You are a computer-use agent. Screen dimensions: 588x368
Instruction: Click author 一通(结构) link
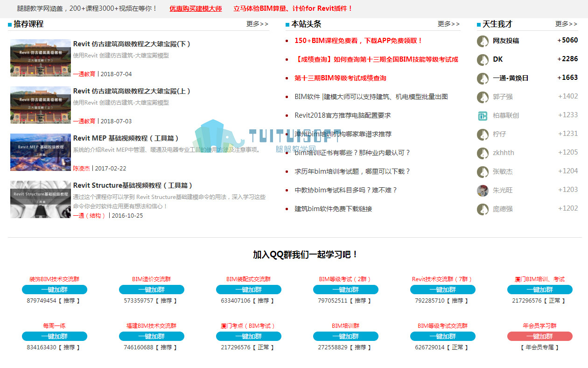pos(90,216)
